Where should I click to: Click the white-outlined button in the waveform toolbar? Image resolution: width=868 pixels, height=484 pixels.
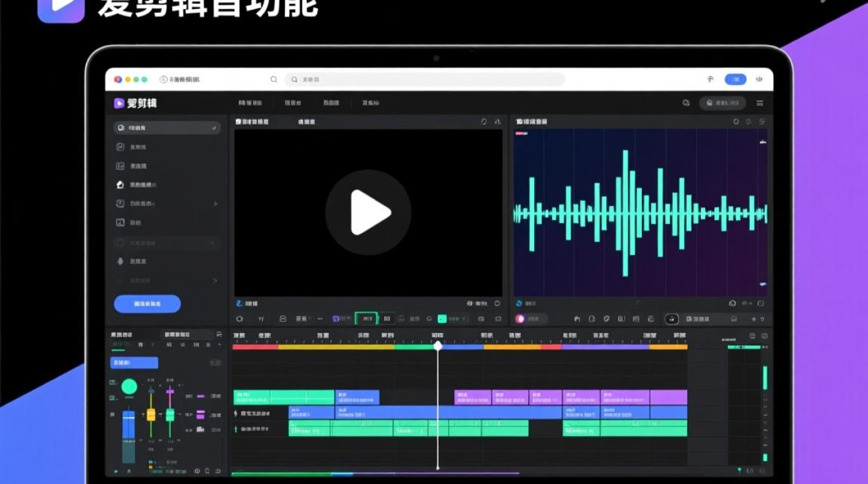click(672, 319)
